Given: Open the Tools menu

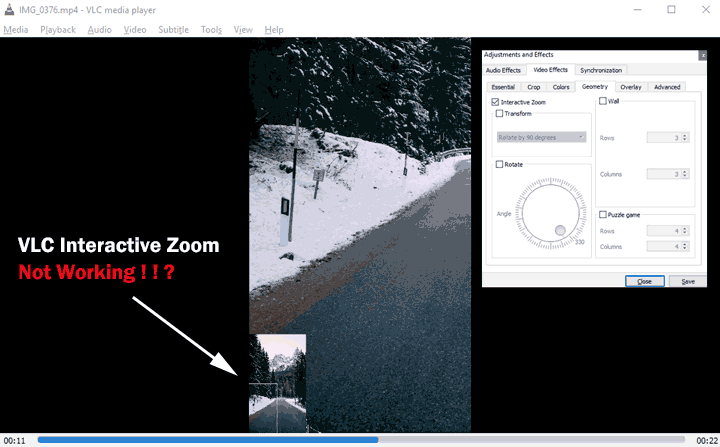Looking at the screenshot, I should click(211, 30).
